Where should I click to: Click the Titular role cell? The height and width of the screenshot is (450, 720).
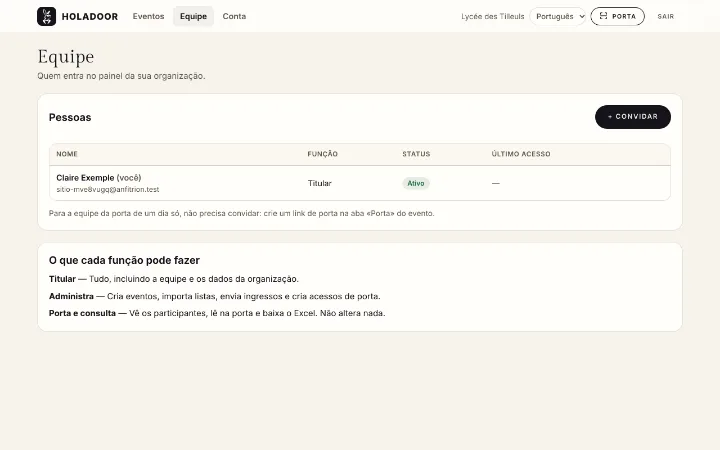[320, 183]
